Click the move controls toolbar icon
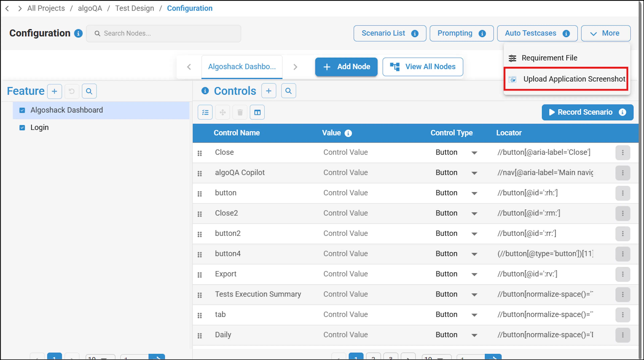 [223, 112]
